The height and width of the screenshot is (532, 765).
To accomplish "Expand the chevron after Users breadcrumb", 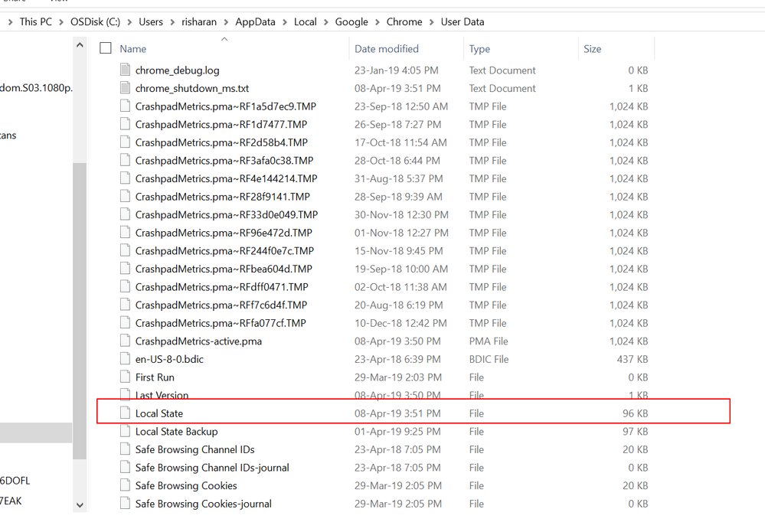I will [x=173, y=22].
